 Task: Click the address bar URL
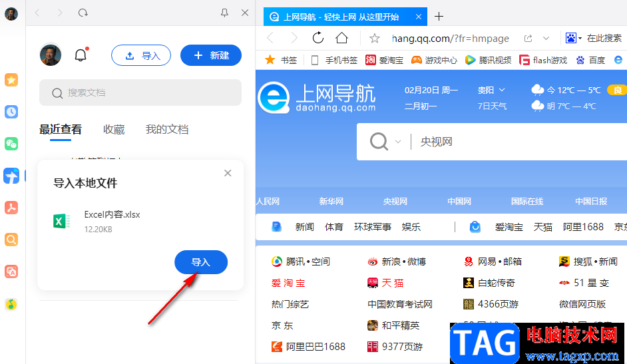tap(450, 39)
